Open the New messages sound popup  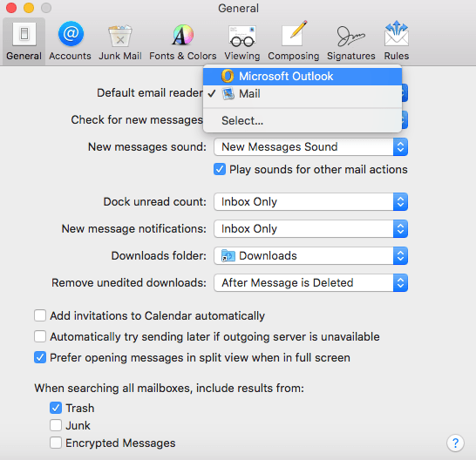310,147
